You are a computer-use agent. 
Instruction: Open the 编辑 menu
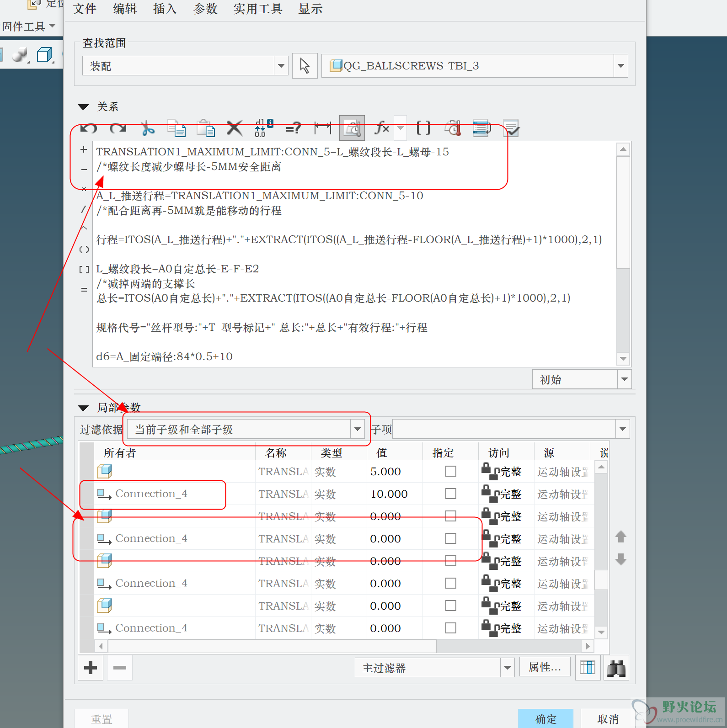[x=125, y=9]
